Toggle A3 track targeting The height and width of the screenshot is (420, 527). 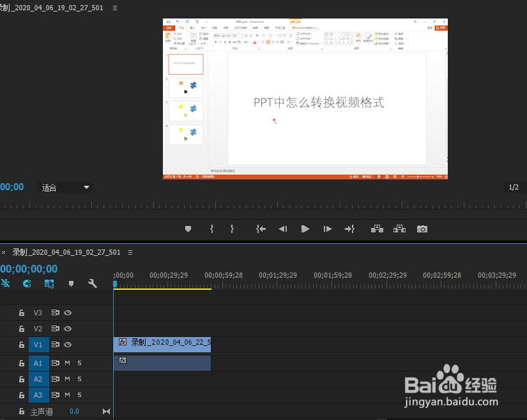(39, 395)
